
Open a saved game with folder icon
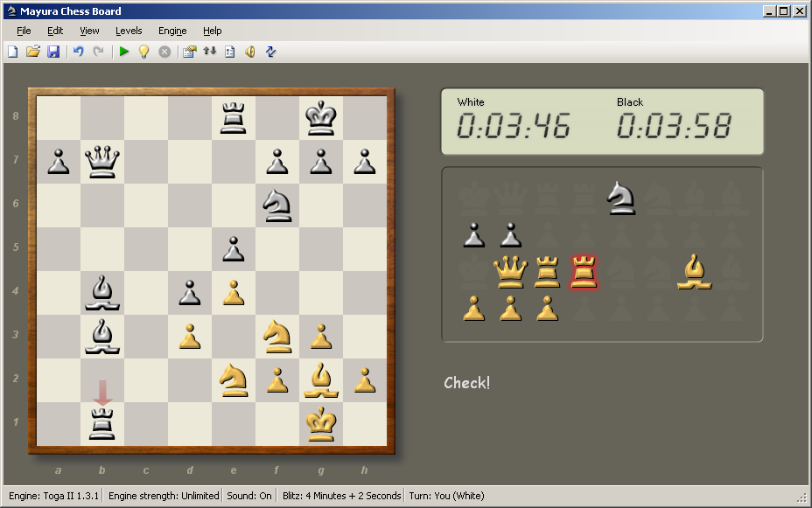pyautogui.click(x=33, y=52)
